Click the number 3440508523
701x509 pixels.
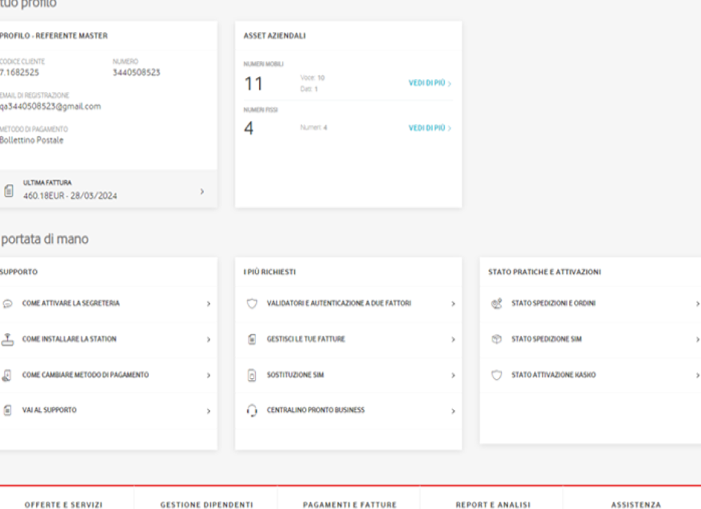point(136,72)
